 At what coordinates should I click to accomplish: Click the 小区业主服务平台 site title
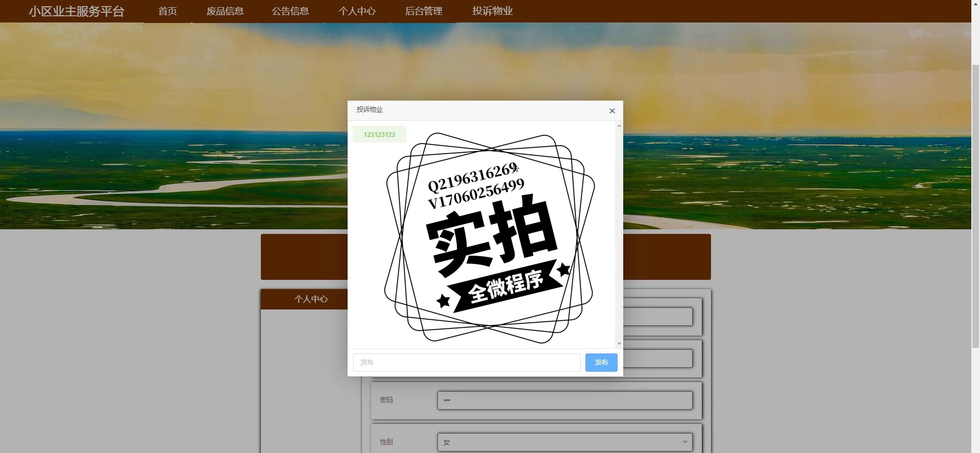[x=77, y=11]
